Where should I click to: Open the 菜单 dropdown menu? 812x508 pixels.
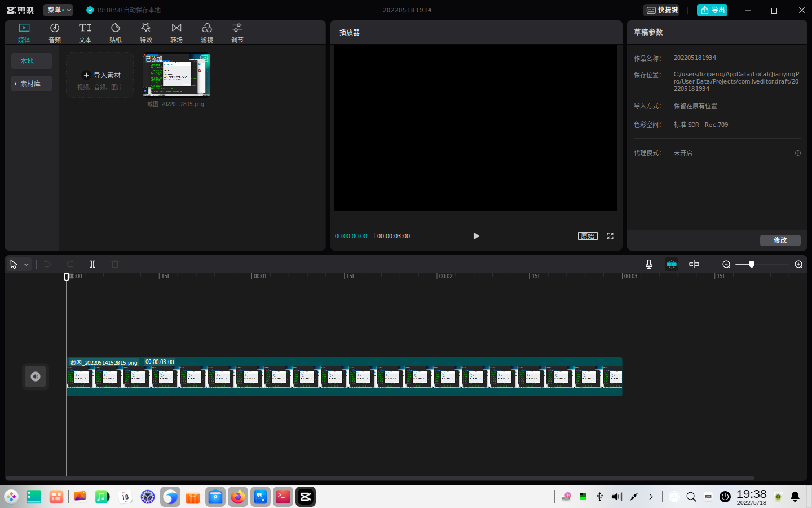[x=59, y=10]
